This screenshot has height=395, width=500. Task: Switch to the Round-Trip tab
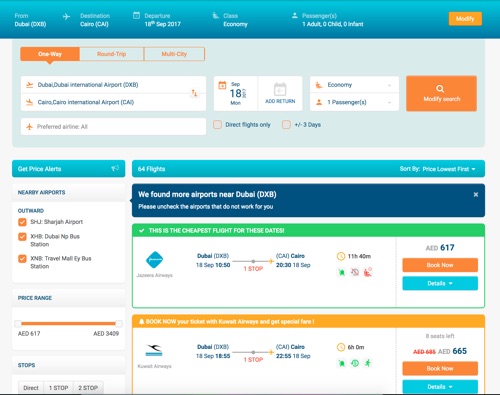112,54
